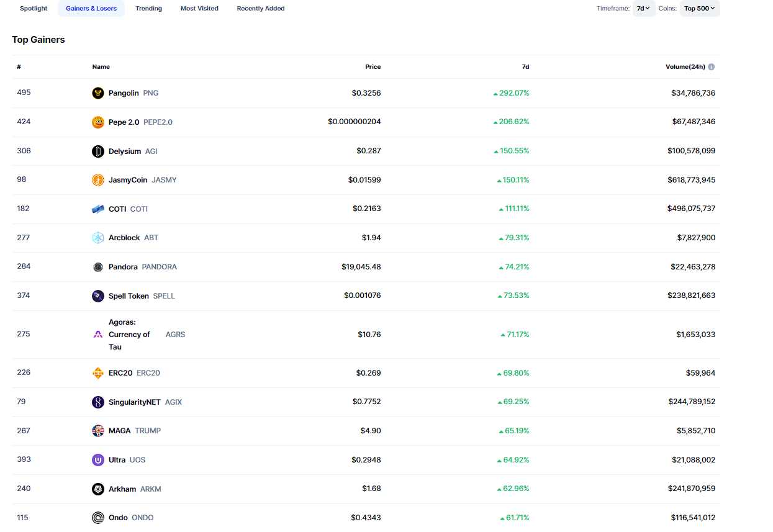Viewport: 773px width, 532px height.
Task: Select the Trending tab
Action: click(x=148, y=9)
